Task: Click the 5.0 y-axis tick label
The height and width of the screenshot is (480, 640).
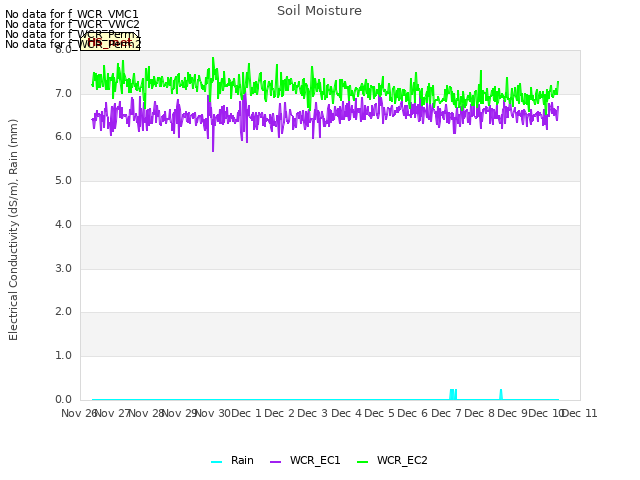Action: tap(63, 181)
